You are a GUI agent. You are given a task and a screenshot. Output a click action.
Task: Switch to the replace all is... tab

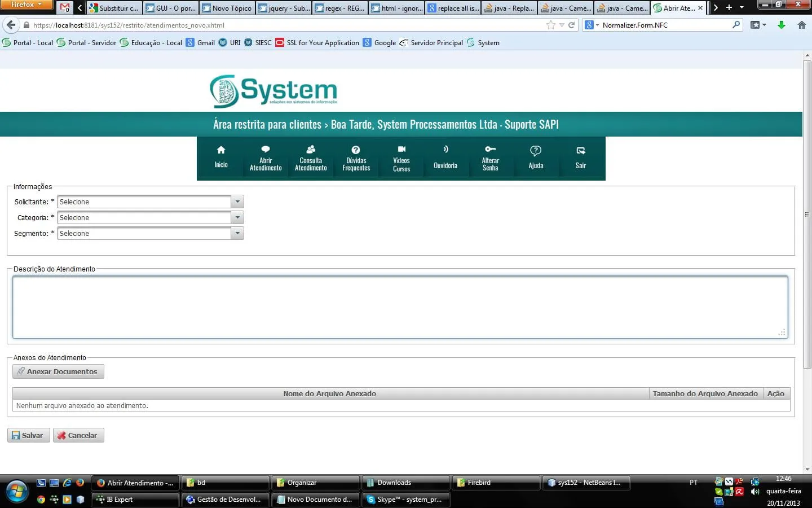tap(452, 8)
